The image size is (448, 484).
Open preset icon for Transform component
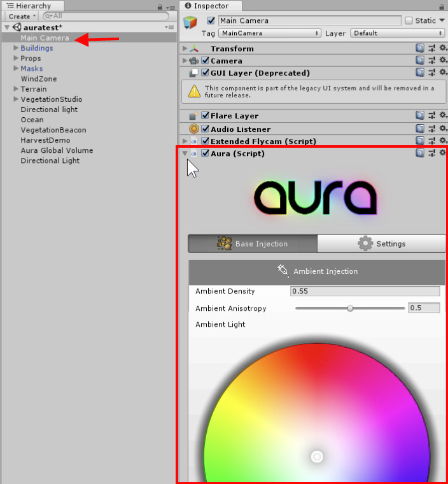(431, 48)
